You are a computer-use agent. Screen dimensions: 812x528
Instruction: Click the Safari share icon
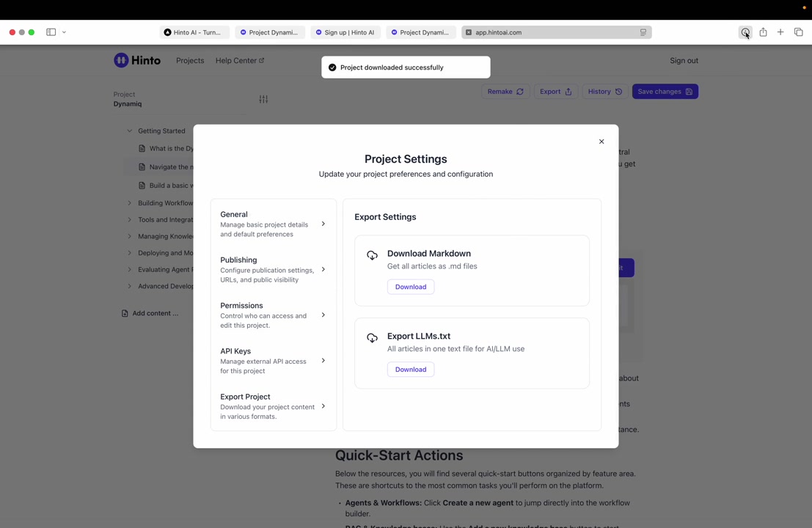coord(763,32)
